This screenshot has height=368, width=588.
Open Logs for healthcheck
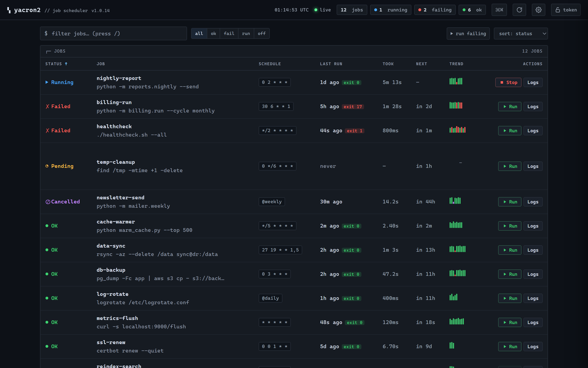533,131
